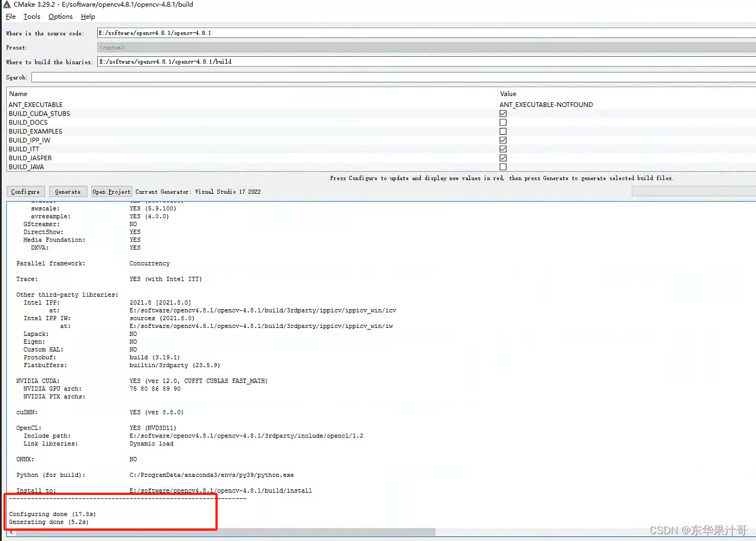Enable the BUILD_EXAMPLES checkbox
This screenshot has height=541, width=756.
(503, 131)
